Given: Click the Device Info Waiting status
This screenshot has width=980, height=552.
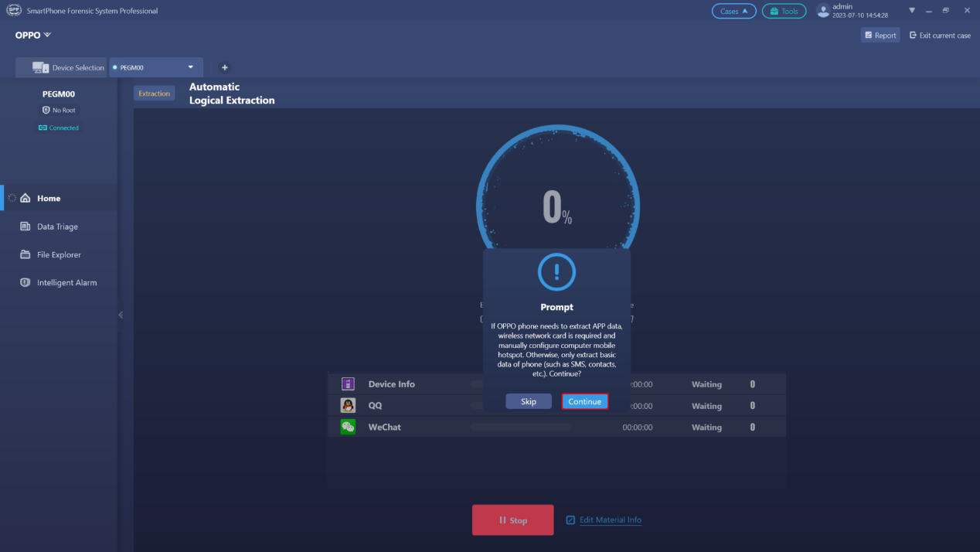Looking at the screenshot, I should click(706, 384).
